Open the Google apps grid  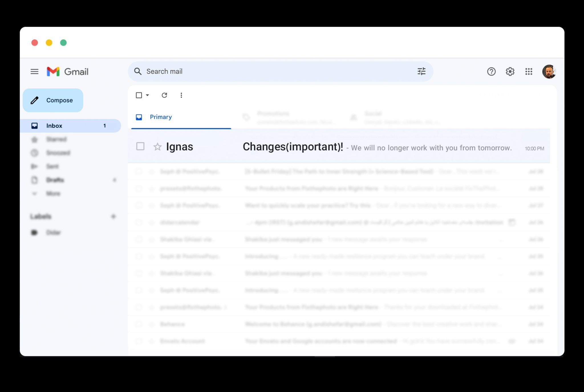tap(529, 72)
